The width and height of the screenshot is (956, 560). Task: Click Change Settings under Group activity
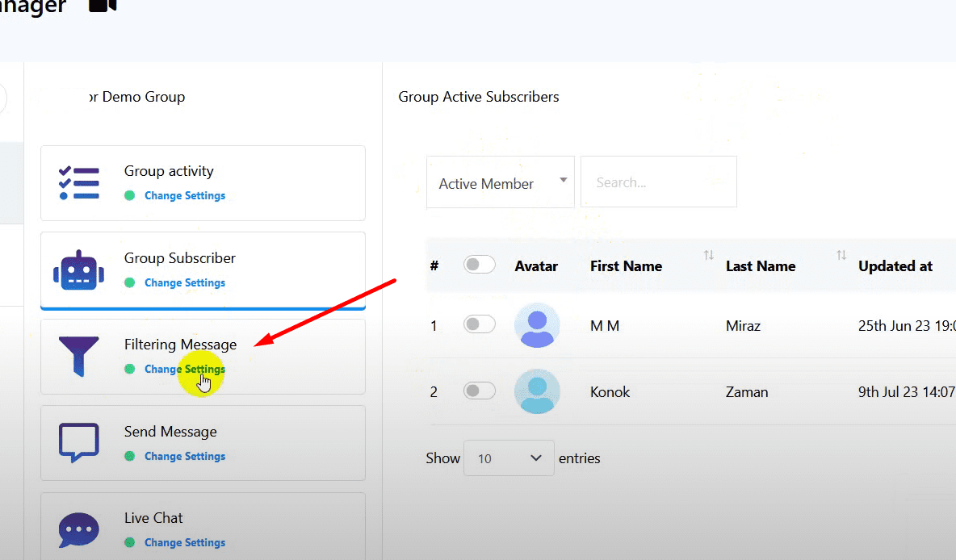pyautogui.click(x=185, y=196)
